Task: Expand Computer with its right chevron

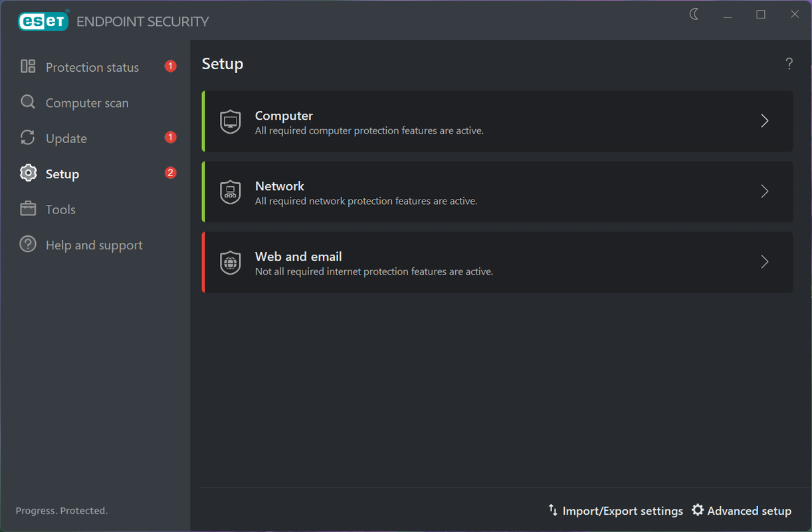Action: [x=765, y=121]
